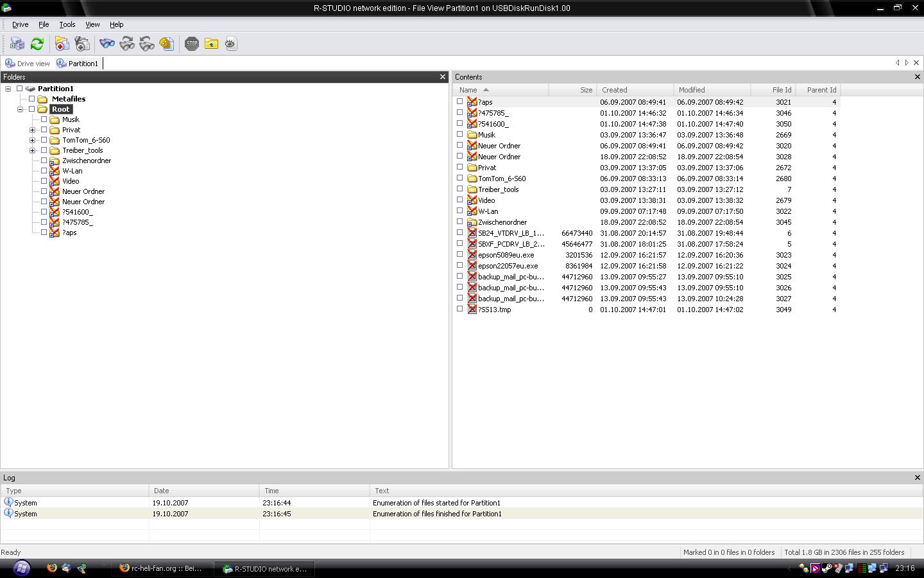Tick the Metafiles folder checkbox
The image size is (924, 578).
(x=32, y=99)
